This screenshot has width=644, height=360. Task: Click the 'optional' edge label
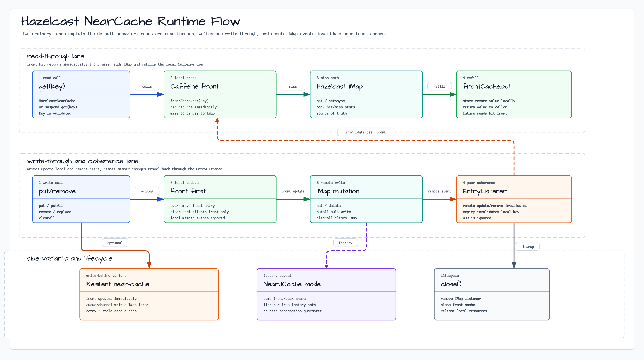click(x=115, y=243)
